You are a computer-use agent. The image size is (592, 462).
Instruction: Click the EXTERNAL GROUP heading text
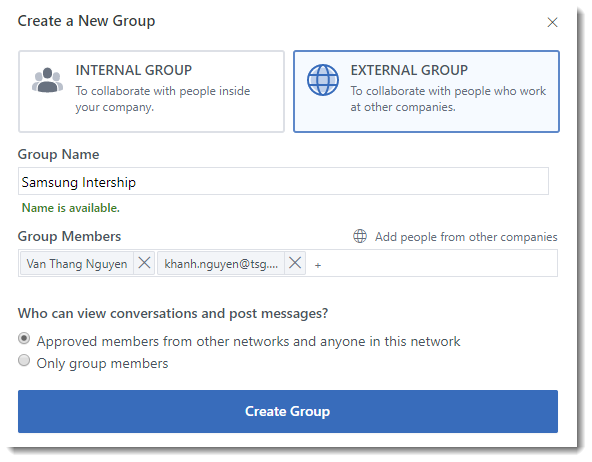coord(409,70)
